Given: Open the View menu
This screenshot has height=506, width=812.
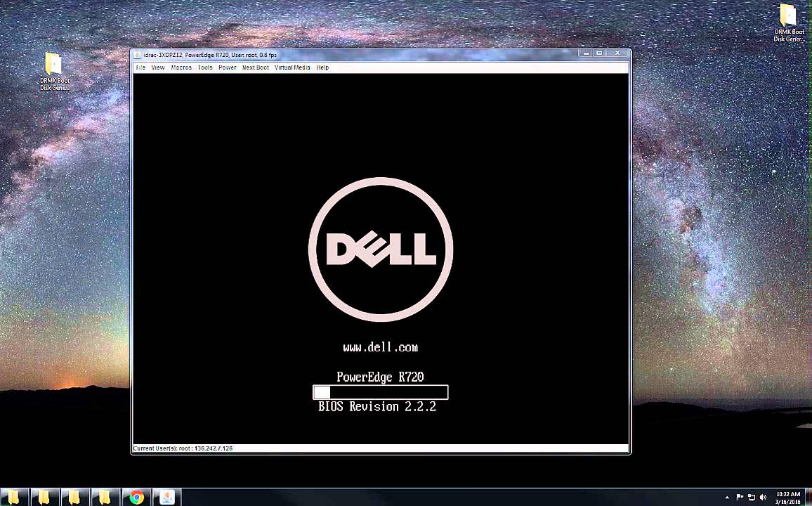Looking at the screenshot, I should 158,67.
